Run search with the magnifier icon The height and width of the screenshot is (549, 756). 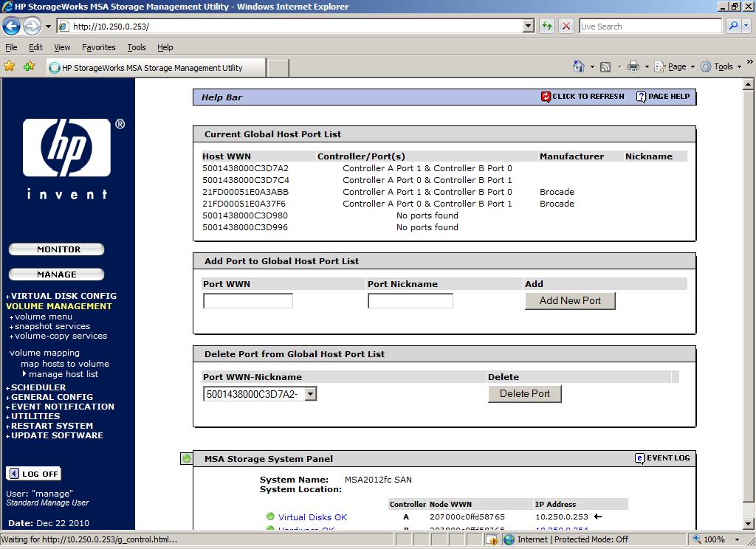[733, 26]
